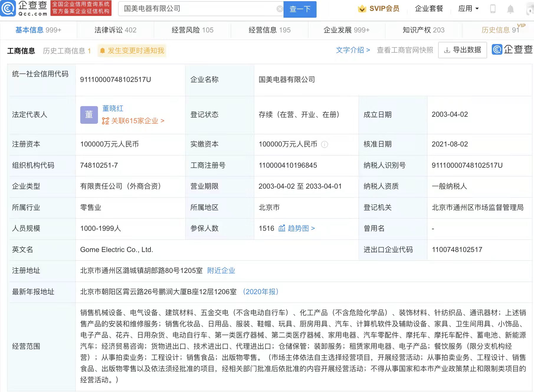Click the 企查查 watermark logo beside 导出数据

(512, 50)
